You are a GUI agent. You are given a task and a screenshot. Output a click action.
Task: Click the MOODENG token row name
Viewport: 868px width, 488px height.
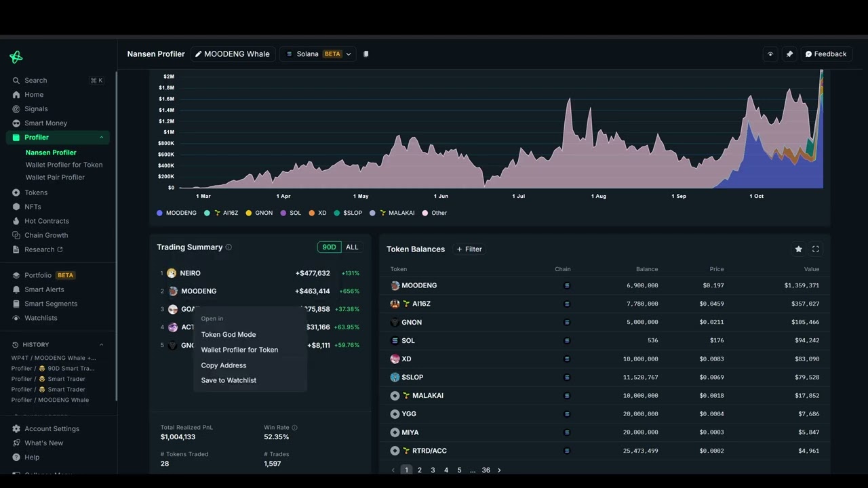click(x=419, y=286)
